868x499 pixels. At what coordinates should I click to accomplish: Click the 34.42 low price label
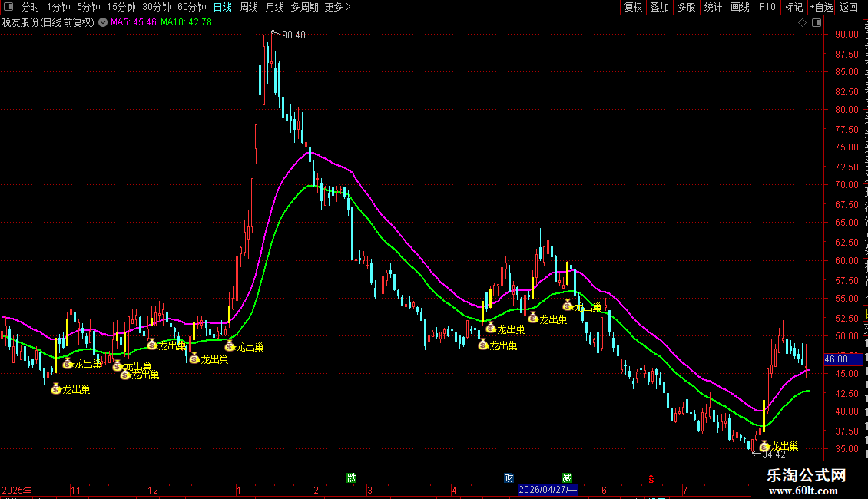(x=774, y=454)
